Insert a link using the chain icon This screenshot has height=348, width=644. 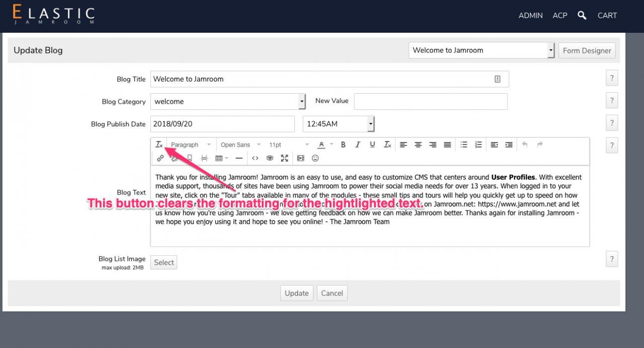pos(160,158)
